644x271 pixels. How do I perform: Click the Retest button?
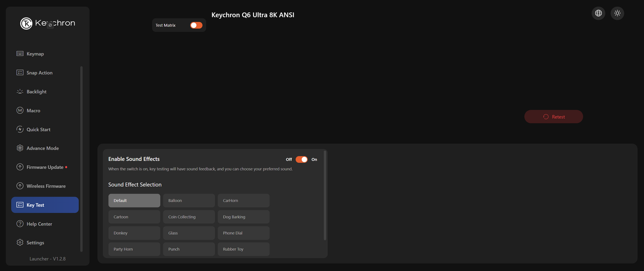click(x=553, y=117)
